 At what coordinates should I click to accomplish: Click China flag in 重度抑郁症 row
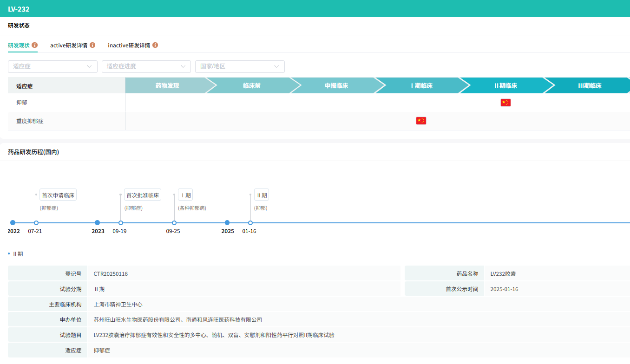tap(421, 121)
